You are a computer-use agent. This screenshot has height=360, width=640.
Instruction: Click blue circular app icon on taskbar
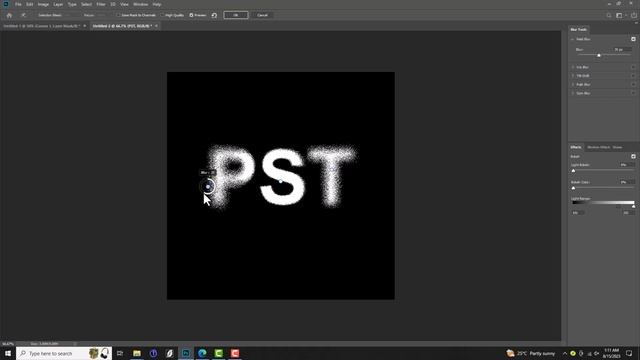click(153, 353)
